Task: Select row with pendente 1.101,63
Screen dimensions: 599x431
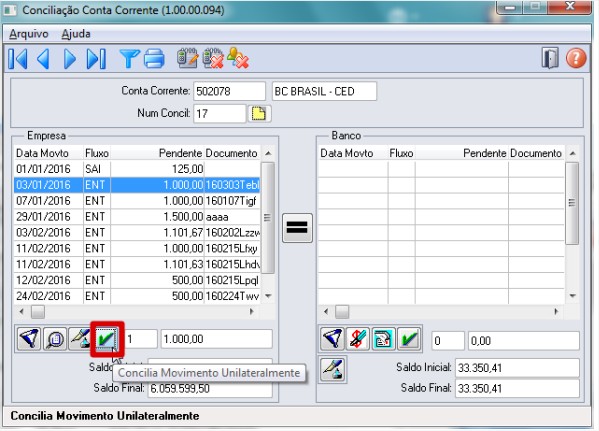Action: 137,264
